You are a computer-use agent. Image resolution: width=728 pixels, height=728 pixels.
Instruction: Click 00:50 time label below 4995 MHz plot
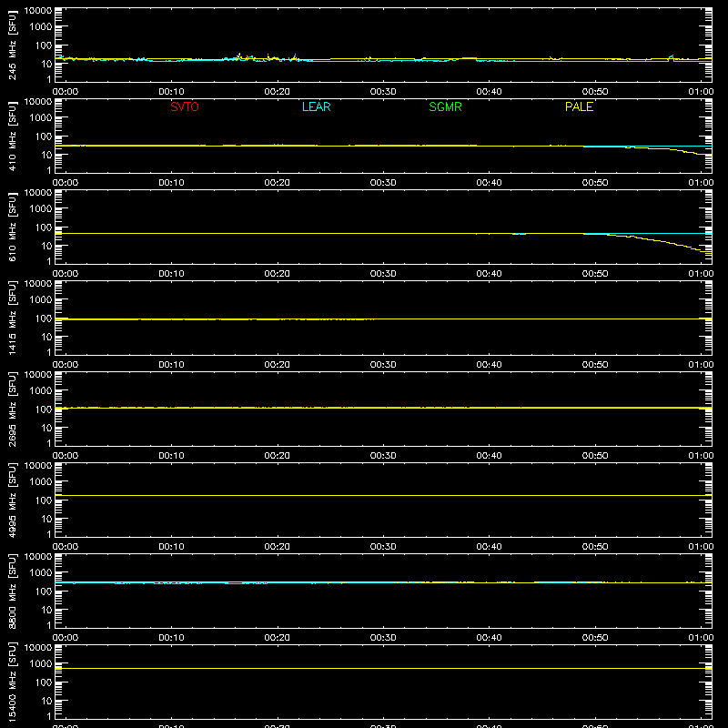(595, 547)
